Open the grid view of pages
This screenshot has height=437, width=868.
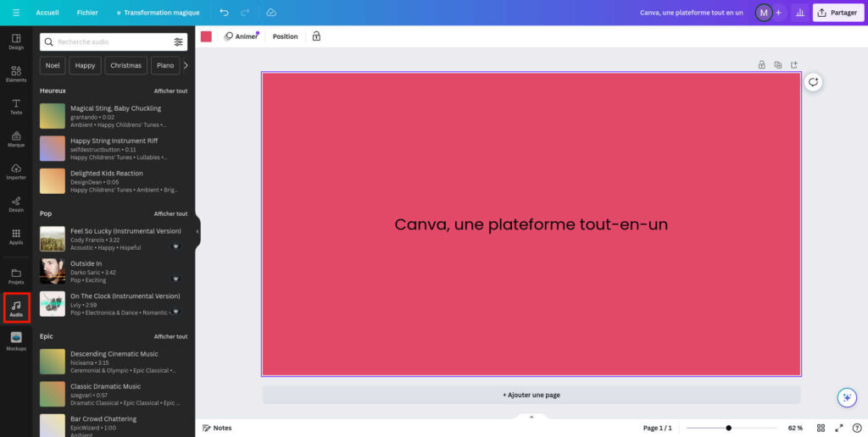tap(821, 428)
